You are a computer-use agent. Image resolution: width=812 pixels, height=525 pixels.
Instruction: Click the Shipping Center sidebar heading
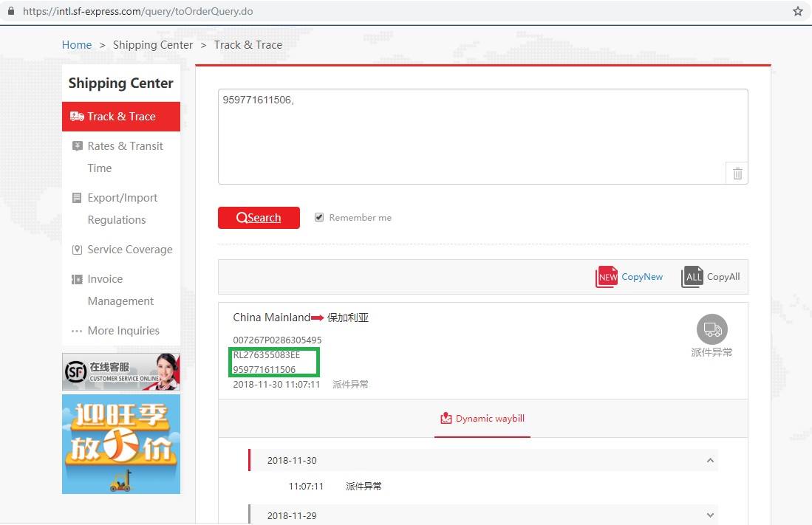tap(120, 83)
